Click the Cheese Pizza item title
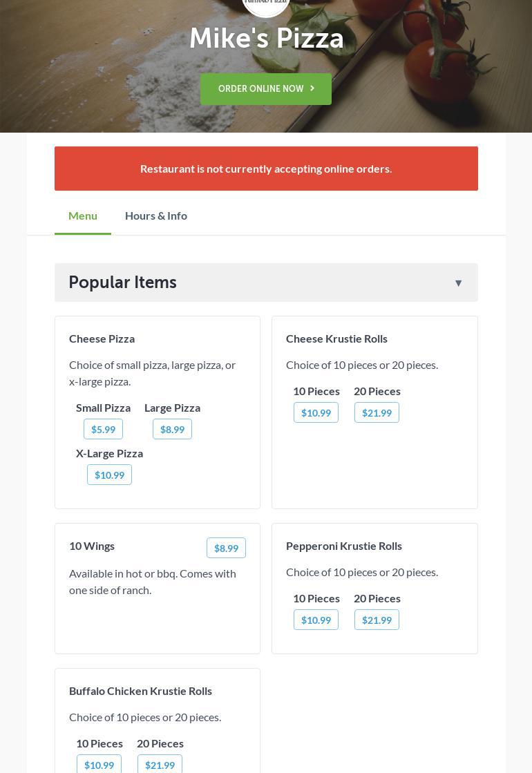The width and height of the screenshot is (532, 773). [x=102, y=338]
